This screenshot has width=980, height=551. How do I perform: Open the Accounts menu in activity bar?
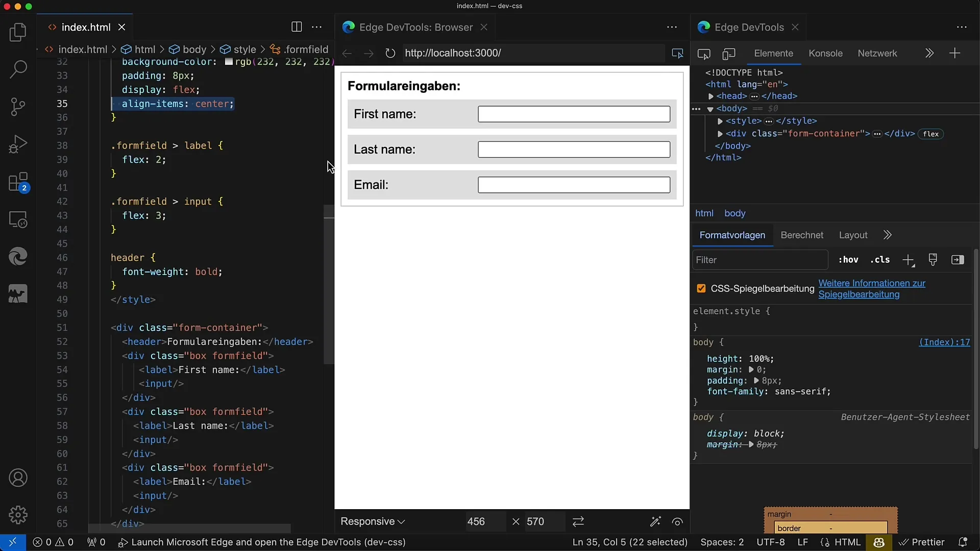click(18, 478)
